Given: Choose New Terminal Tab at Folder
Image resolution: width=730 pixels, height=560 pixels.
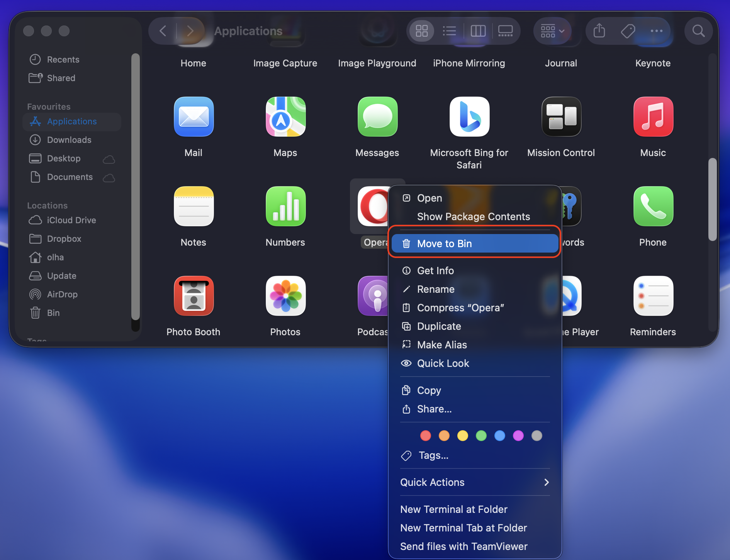Looking at the screenshot, I should click(x=475, y=528).
